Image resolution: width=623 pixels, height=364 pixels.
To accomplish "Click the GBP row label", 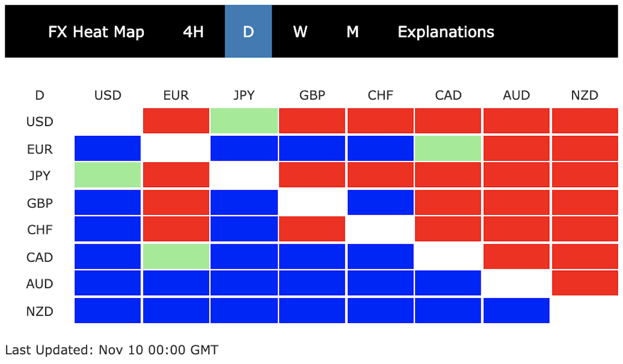I will [x=40, y=203].
